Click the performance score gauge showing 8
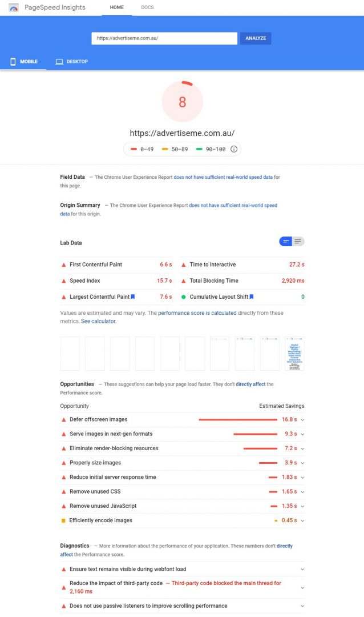This screenshot has height=617, width=364. pos(183,102)
